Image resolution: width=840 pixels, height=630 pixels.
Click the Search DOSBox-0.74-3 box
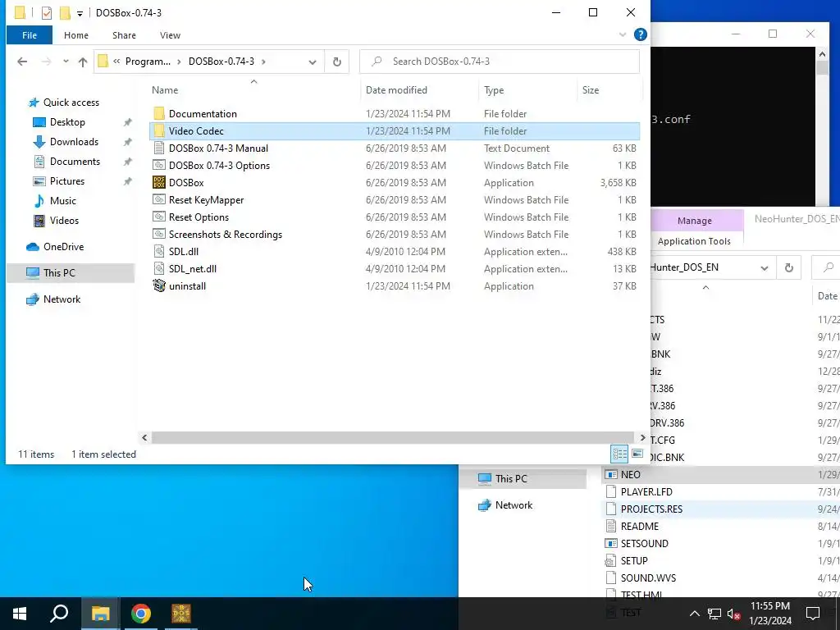[500, 62]
